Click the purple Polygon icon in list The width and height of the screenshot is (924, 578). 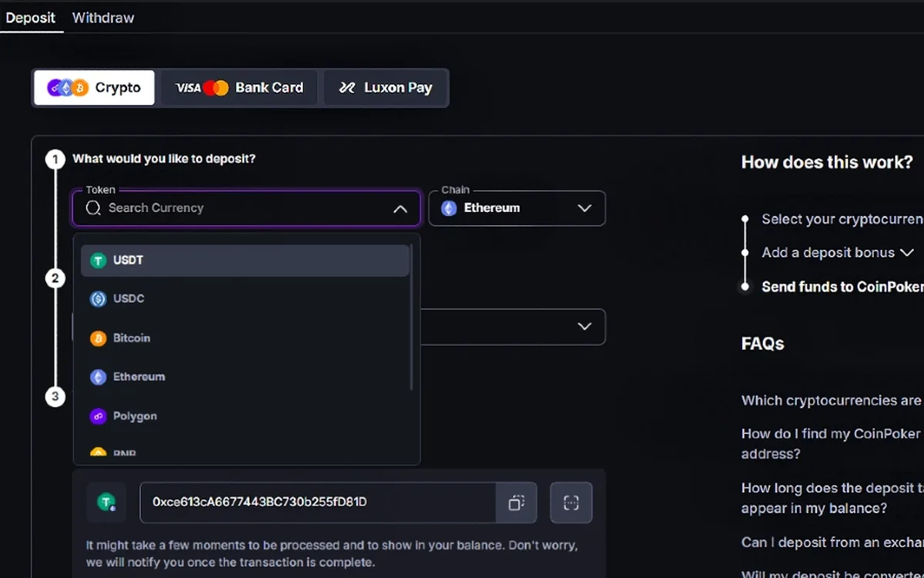coord(98,416)
